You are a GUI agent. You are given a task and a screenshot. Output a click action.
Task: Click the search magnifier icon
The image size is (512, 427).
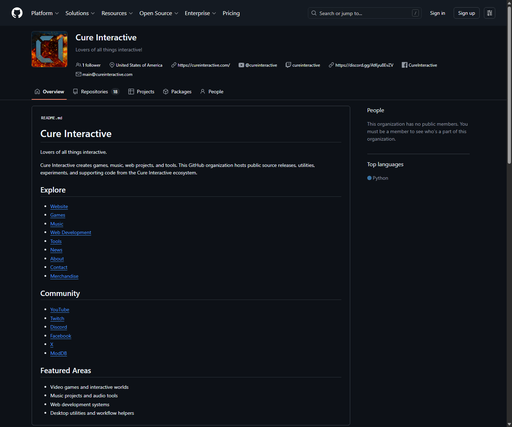tap(314, 13)
